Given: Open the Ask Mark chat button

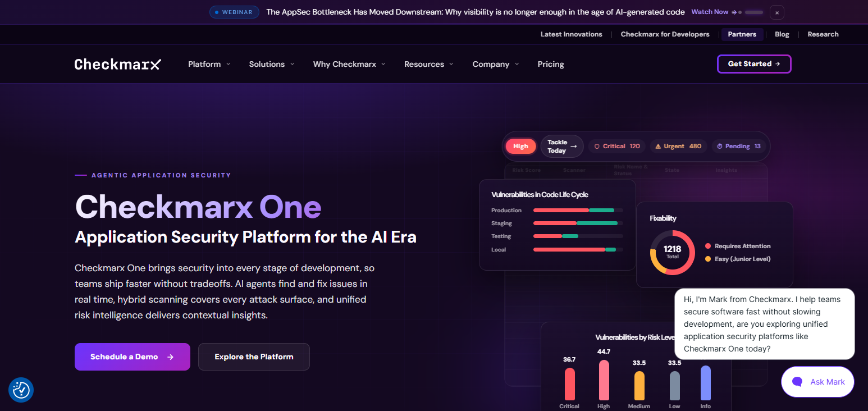Looking at the screenshot, I should point(817,382).
